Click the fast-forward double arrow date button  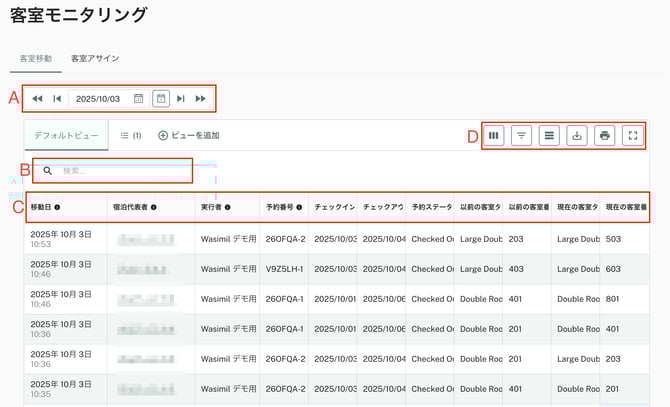click(x=201, y=99)
